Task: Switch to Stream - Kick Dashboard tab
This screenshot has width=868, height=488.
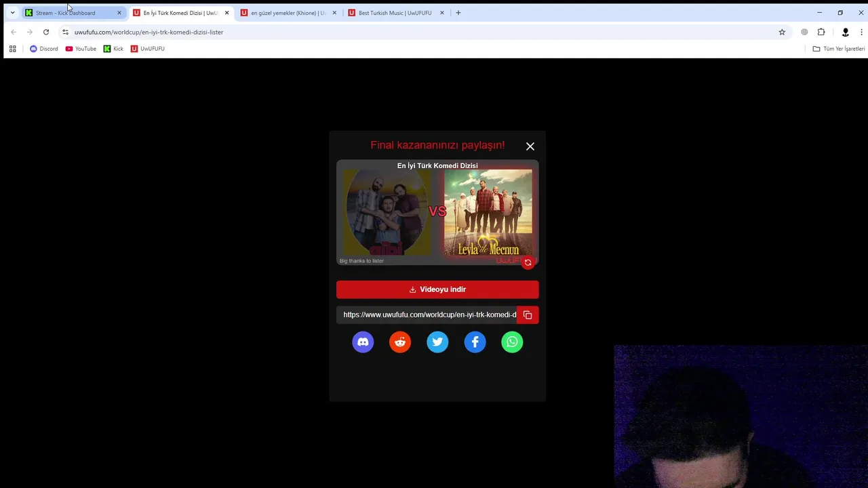Action: pos(73,13)
